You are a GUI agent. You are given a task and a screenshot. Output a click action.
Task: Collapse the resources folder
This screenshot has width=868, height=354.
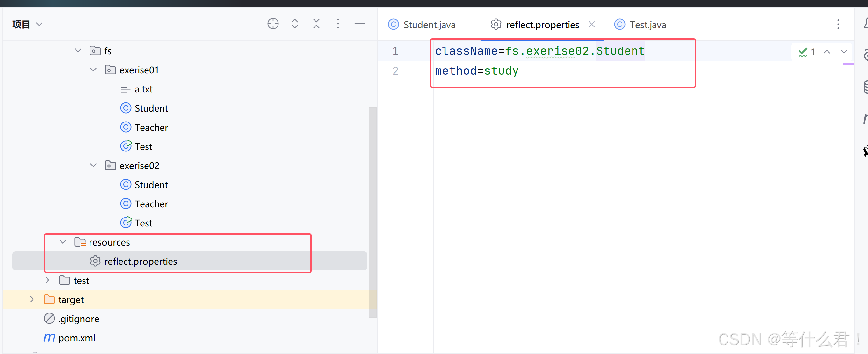point(63,242)
